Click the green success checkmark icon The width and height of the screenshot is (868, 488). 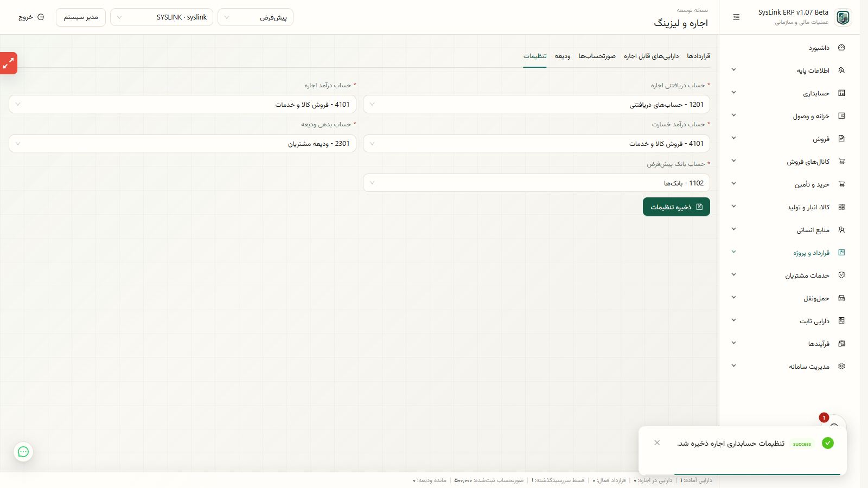(827, 443)
